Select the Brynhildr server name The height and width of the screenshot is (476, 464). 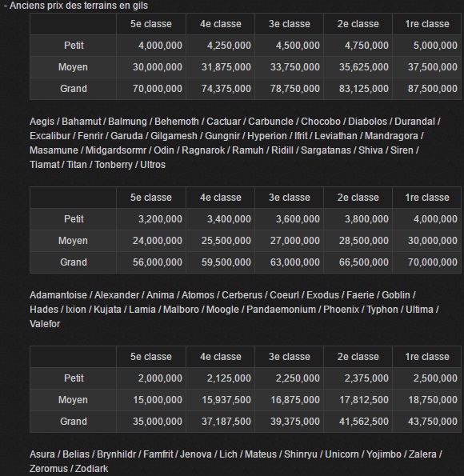point(116,454)
